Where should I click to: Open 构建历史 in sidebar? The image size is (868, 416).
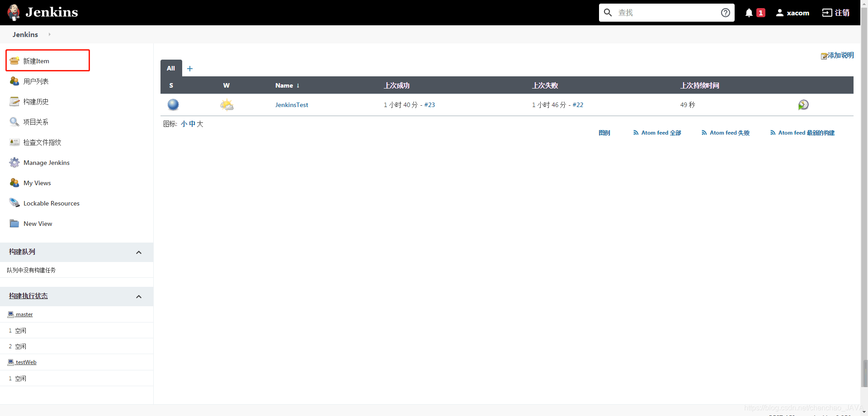point(36,102)
